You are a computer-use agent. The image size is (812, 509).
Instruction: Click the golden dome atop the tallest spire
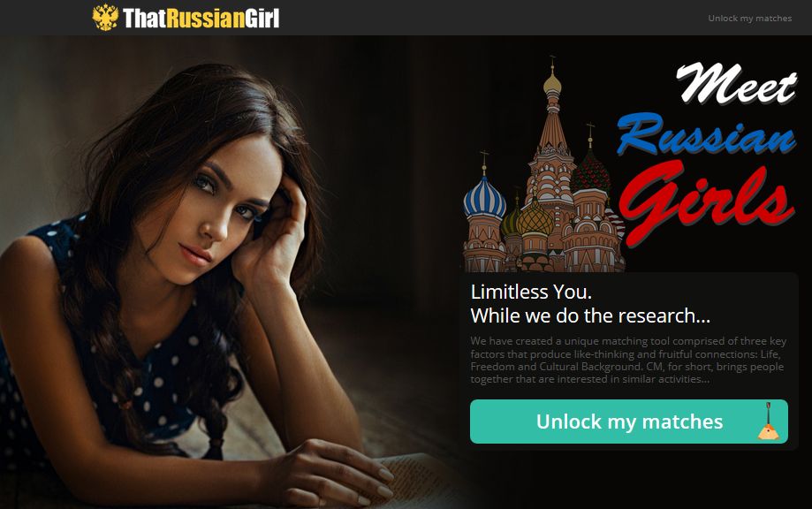(x=552, y=84)
